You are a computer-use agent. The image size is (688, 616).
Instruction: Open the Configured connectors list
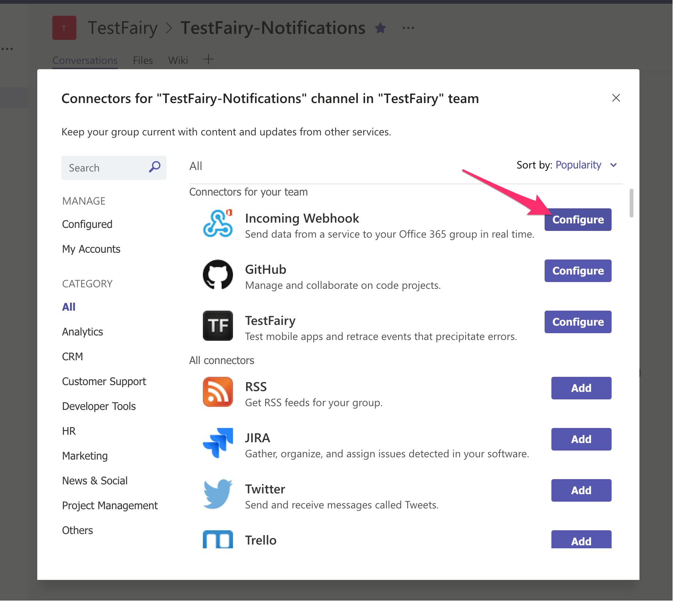[87, 224]
